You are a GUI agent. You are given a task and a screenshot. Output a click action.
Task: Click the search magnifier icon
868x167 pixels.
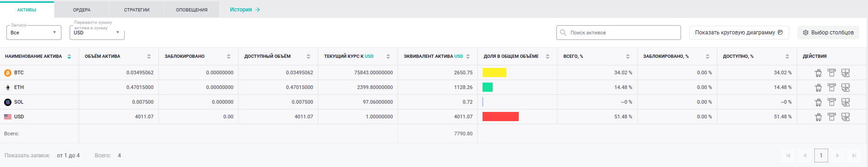[x=563, y=33]
